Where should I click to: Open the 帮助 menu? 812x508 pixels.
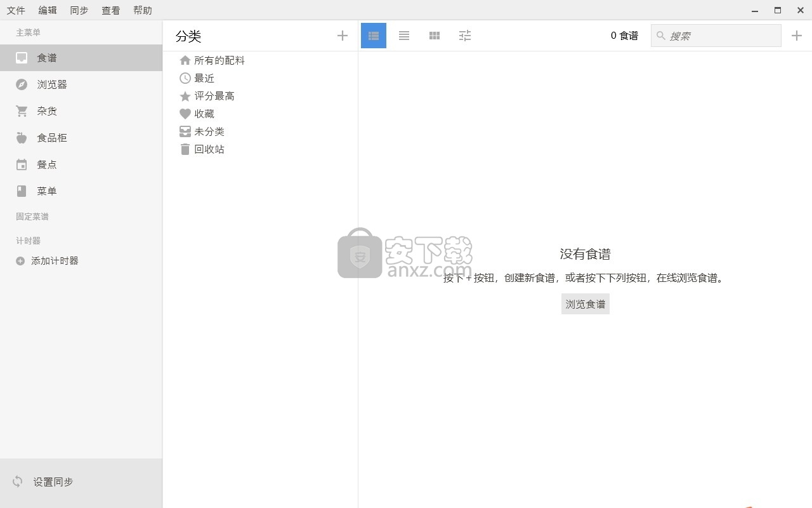pyautogui.click(x=143, y=10)
